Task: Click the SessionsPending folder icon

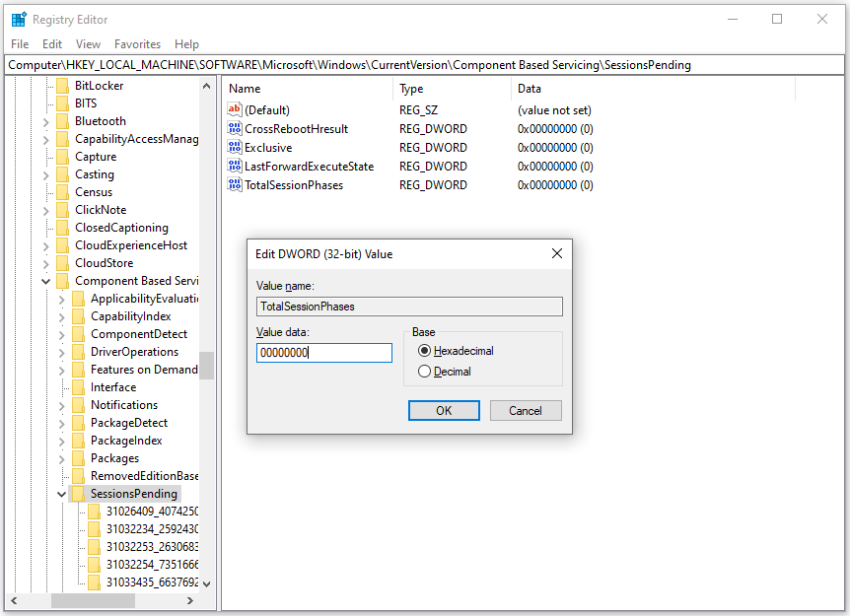Action: tap(79, 494)
